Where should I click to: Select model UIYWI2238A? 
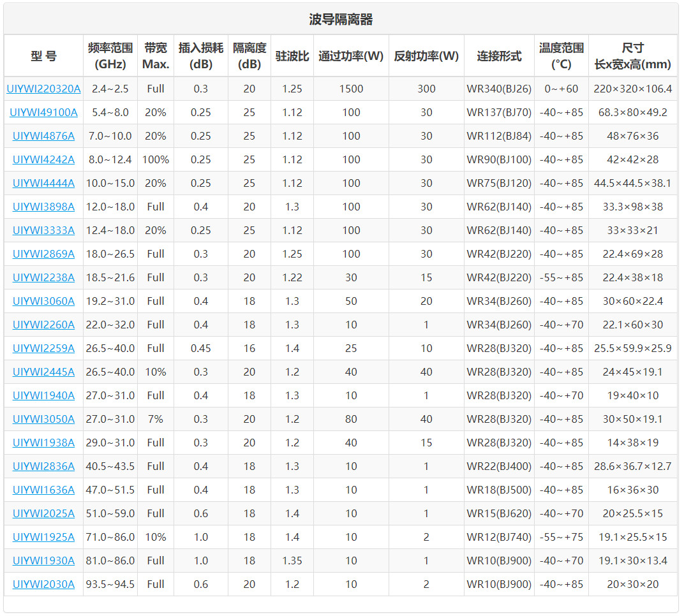[43, 277]
